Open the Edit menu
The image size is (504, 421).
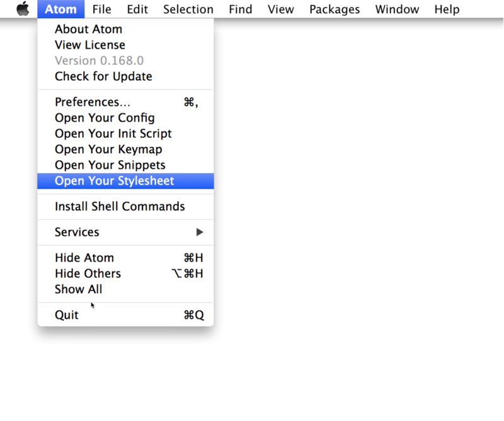tap(137, 9)
